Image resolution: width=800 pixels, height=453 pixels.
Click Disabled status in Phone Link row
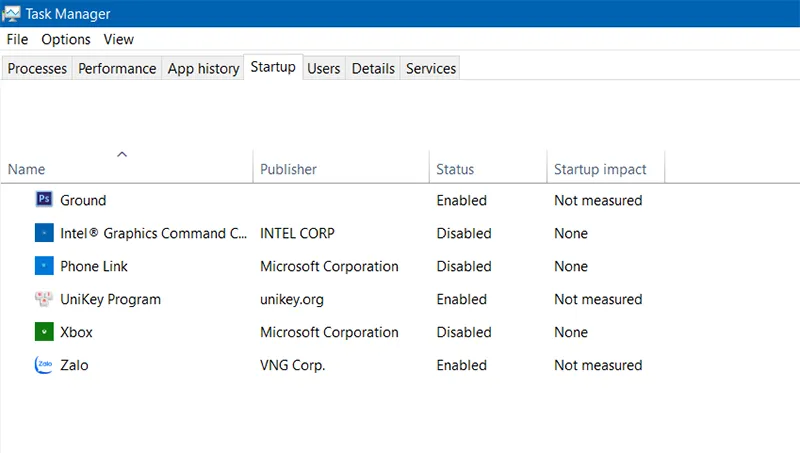pos(464,266)
